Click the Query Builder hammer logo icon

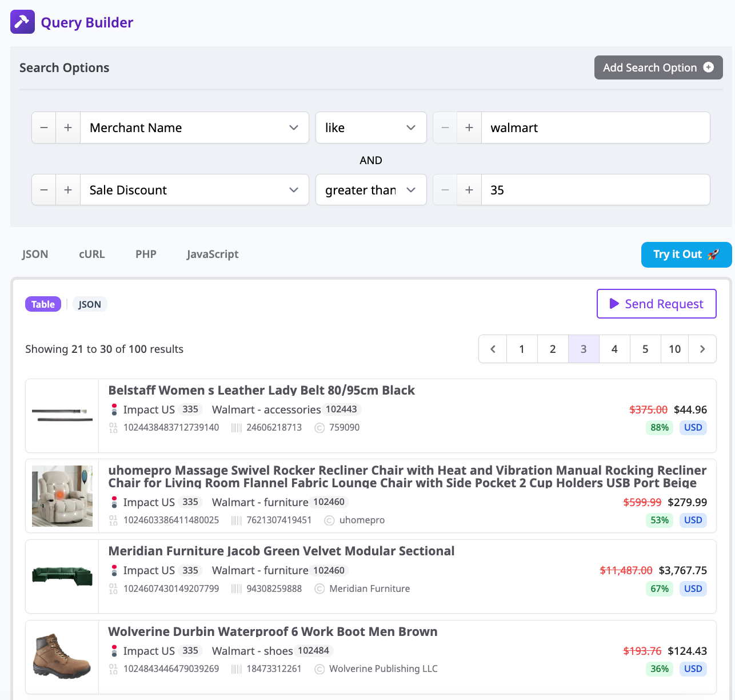(x=22, y=22)
